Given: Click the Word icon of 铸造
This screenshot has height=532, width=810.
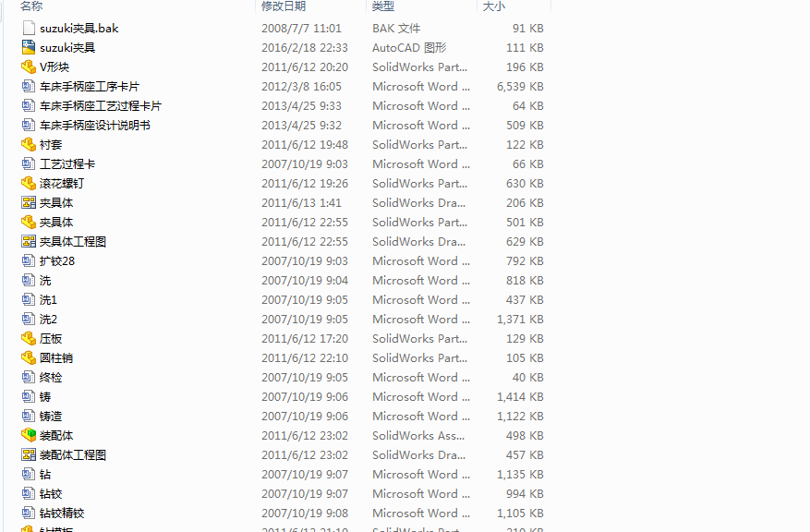Looking at the screenshot, I should [29, 416].
